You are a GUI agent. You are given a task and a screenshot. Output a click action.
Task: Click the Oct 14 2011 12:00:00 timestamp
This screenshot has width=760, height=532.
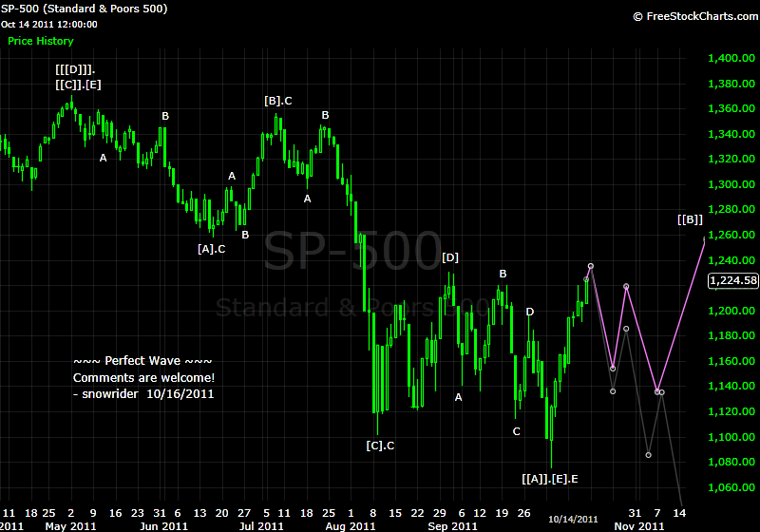point(49,25)
